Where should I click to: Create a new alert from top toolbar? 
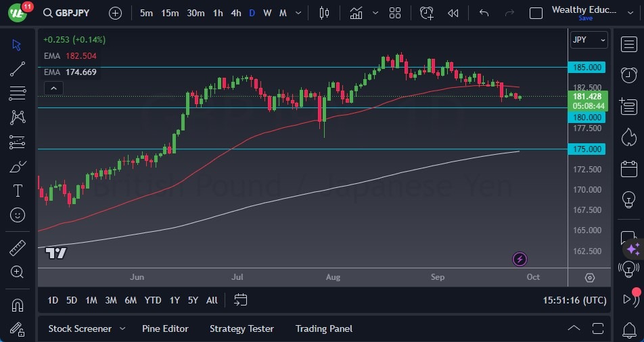(x=427, y=13)
